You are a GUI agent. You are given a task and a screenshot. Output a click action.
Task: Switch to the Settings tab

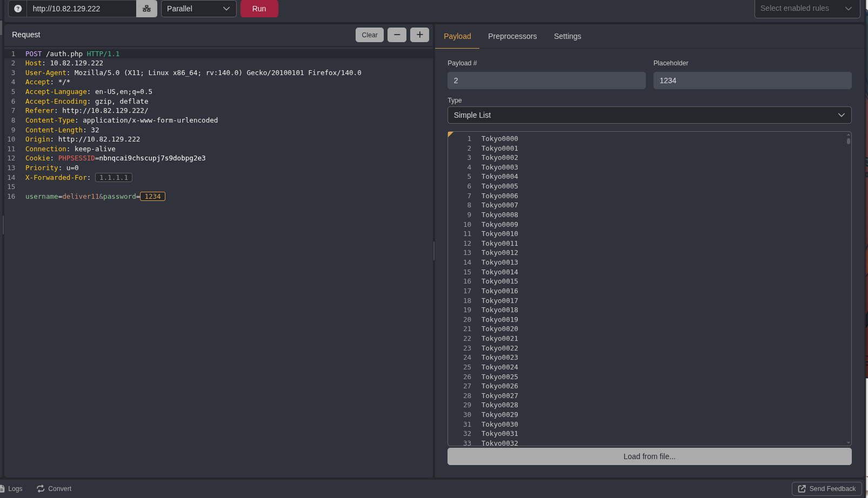point(567,36)
